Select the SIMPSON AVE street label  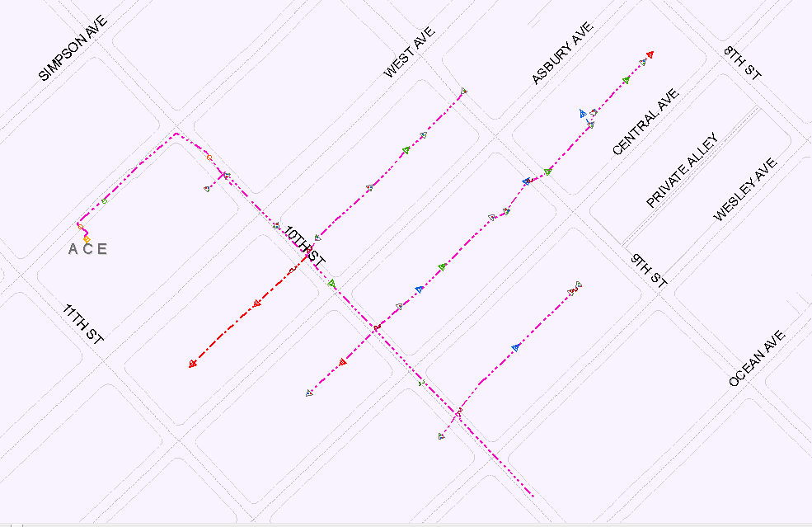point(73,50)
